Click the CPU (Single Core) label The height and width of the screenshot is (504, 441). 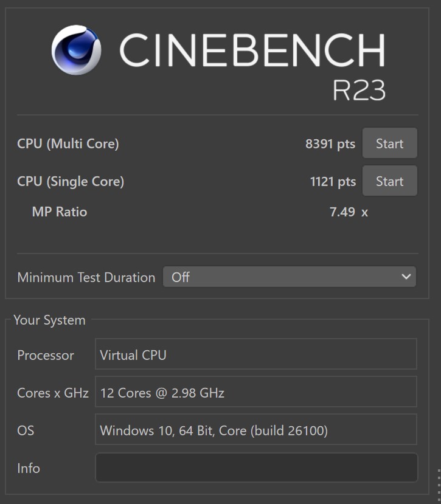(71, 182)
